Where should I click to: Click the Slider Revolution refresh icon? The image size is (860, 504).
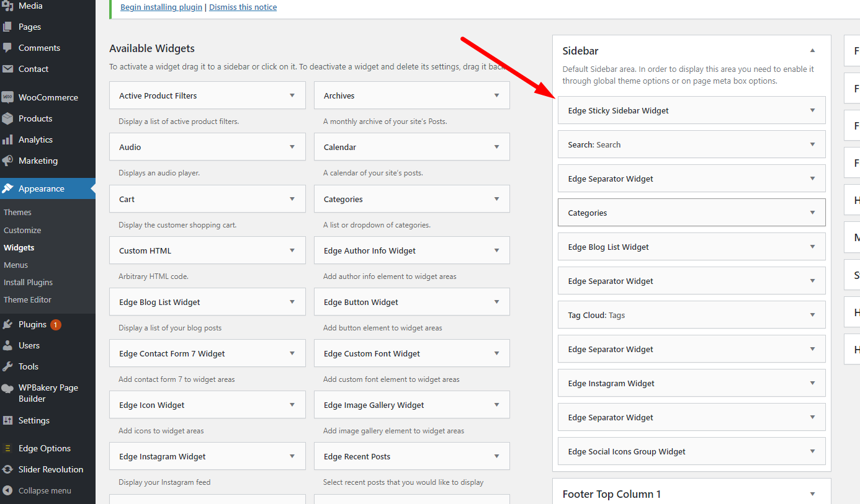[x=7, y=469]
